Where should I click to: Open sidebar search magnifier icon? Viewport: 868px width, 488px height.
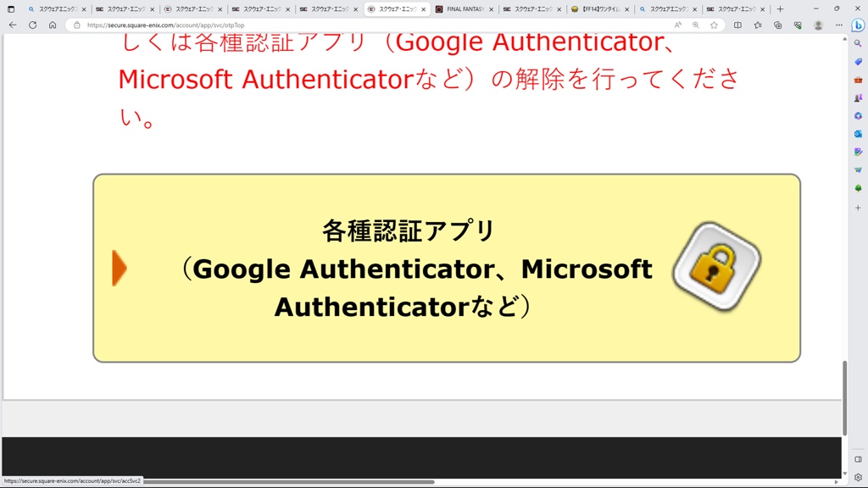pos(858,43)
